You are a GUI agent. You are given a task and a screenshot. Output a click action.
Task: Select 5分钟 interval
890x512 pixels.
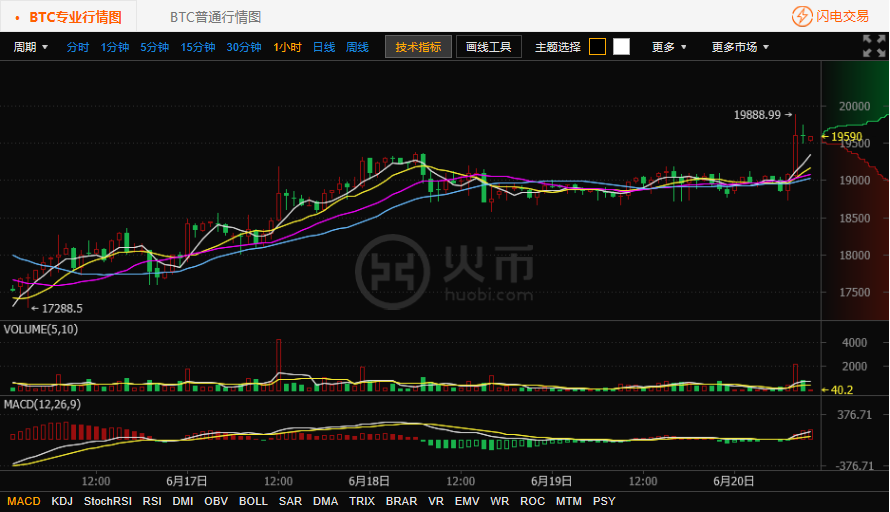pos(155,47)
